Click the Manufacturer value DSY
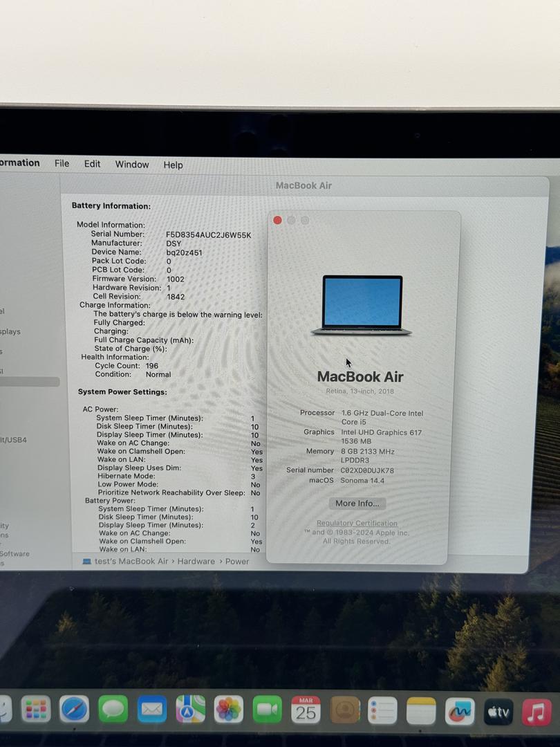The height and width of the screenshot is (747, 560). [174, 243]
